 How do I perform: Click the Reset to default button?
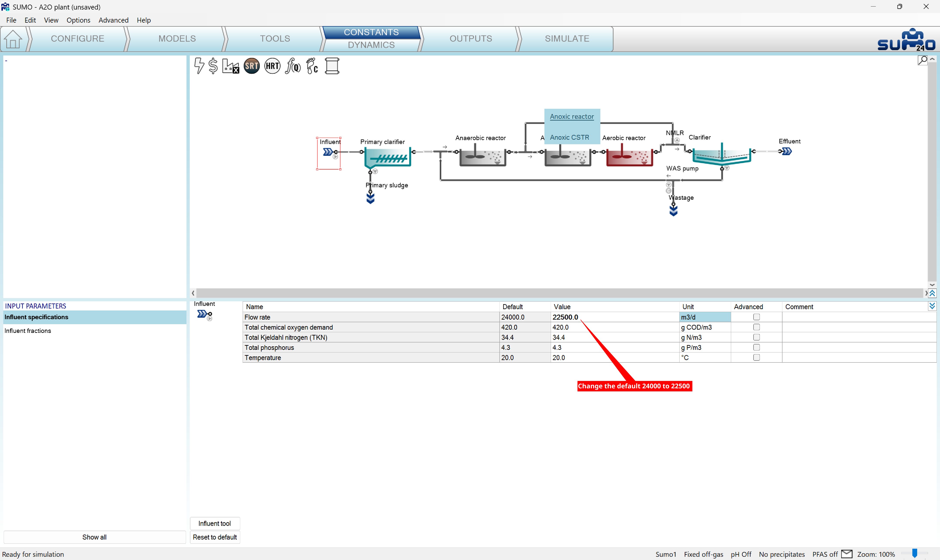click(x=215, y=537)
